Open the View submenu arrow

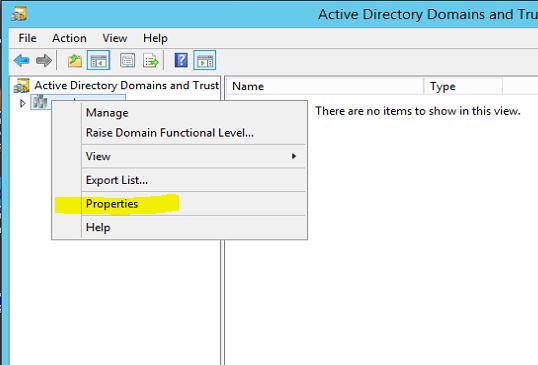tap(294, 156)
